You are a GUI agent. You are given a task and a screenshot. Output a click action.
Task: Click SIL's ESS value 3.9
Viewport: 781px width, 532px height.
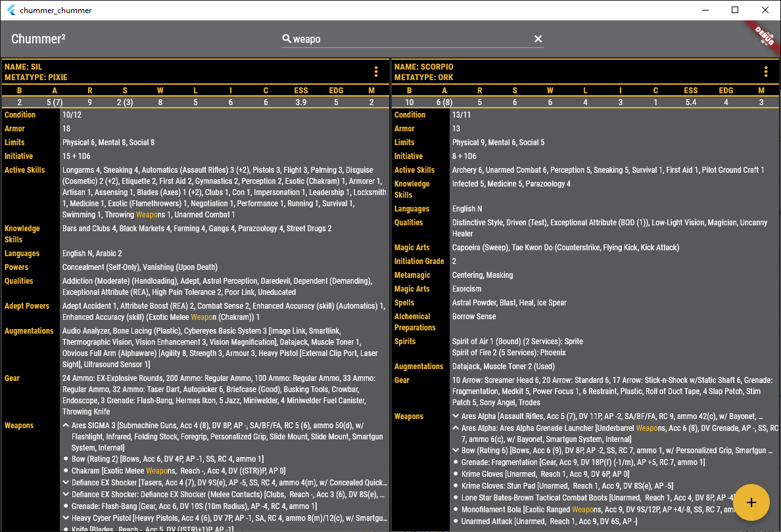pos(301,102)
